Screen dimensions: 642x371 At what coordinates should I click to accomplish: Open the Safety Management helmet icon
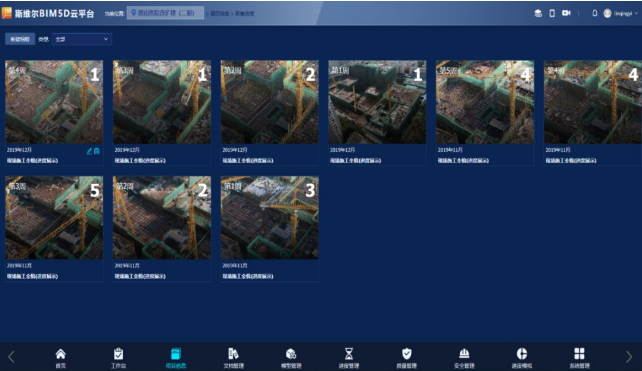point(464,354)
